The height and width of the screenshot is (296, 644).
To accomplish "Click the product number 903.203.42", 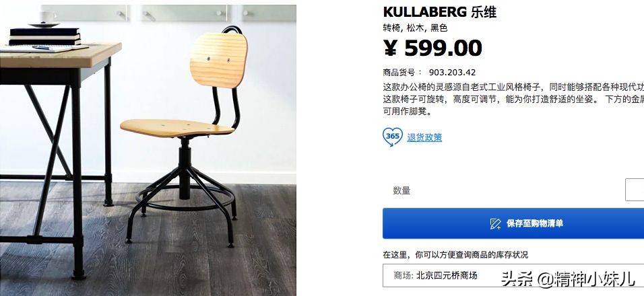I will [x=452, y=73].
